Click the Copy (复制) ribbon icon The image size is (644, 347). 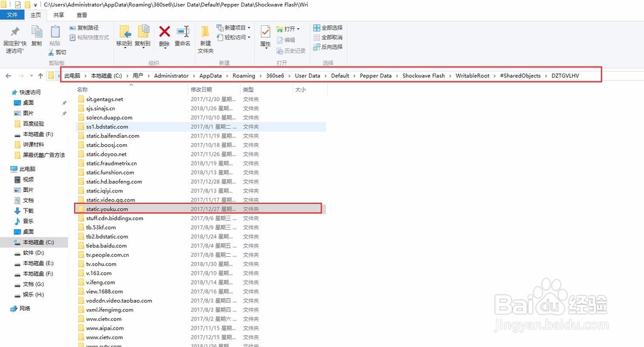pyautogui.click(x=37, y=32)
